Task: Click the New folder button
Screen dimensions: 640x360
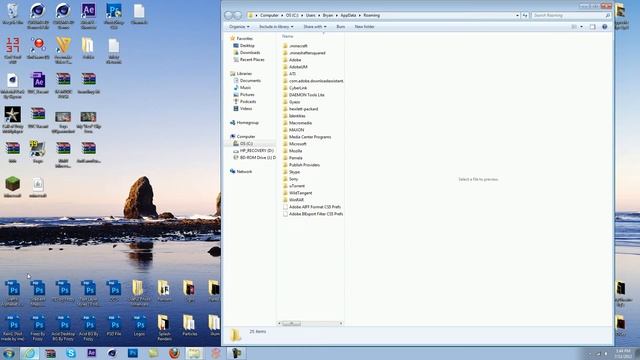Action: (364, 27)
